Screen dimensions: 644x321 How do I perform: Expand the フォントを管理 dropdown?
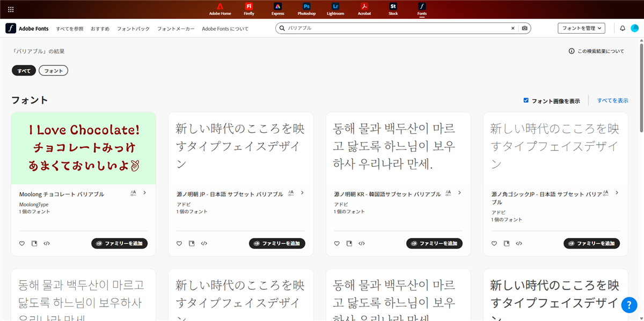pos(582,28)
